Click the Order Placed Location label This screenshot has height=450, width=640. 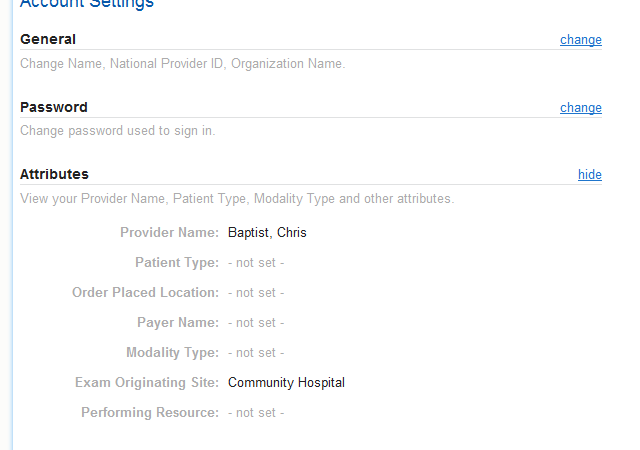(x=145, y=293)
